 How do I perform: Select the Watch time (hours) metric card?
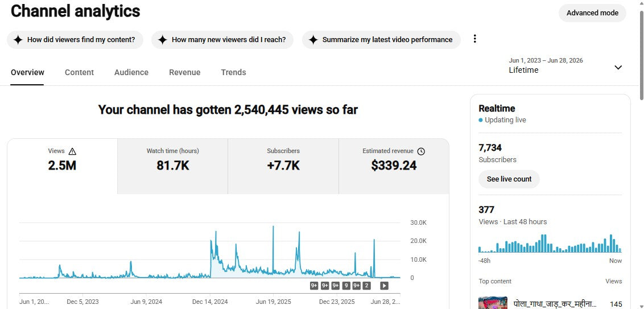coord(172,166)
